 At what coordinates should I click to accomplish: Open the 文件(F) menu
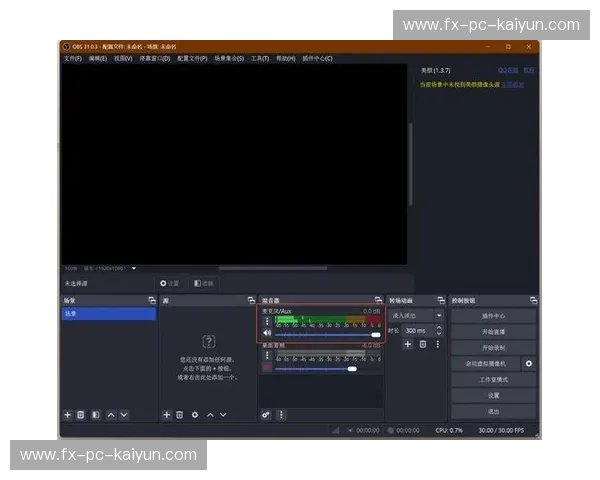point(72,58)
